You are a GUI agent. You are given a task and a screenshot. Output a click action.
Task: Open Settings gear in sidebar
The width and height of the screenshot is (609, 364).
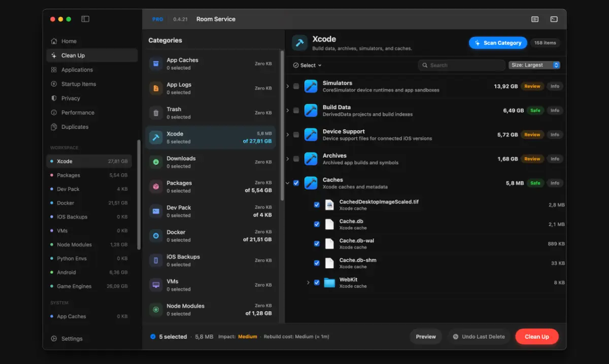click(x=54, y=339)
